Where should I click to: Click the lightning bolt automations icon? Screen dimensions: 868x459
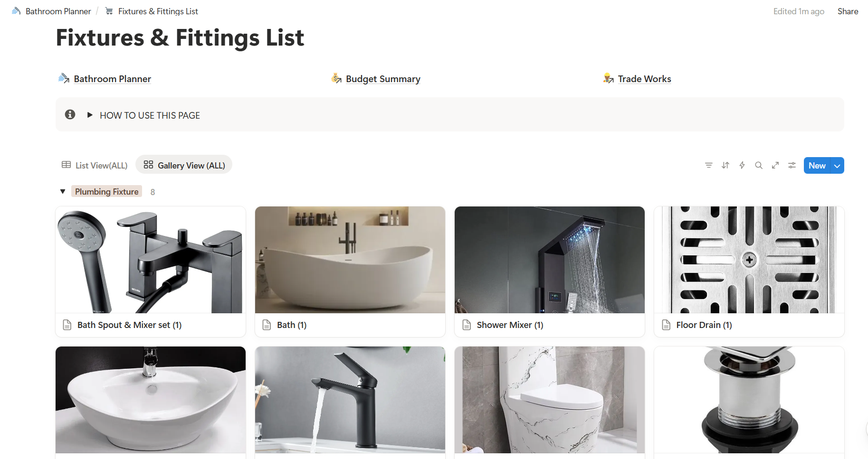click(x=742, y=165)
